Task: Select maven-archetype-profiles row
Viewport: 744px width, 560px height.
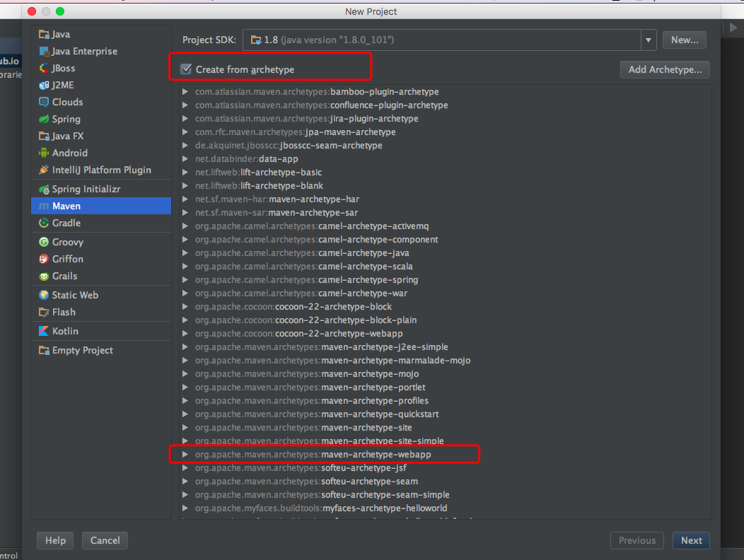Action: click(445, 401)
